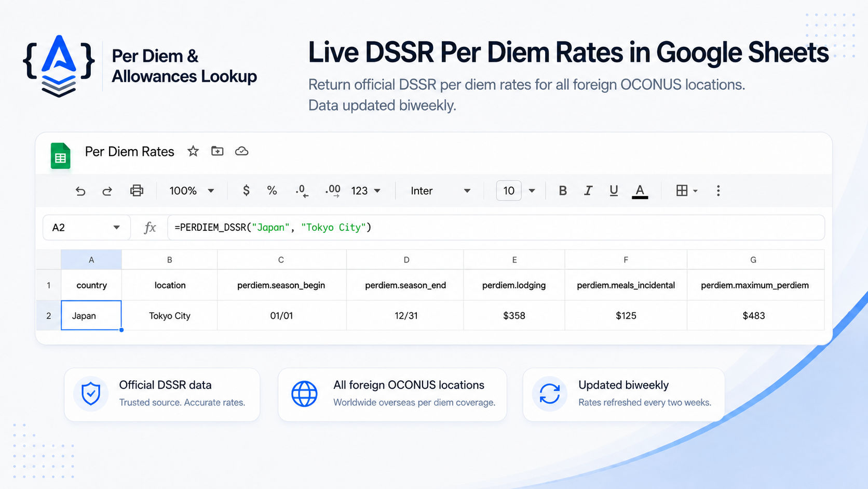This screenshot has height=489, width=868.
Task: Click the green Google Sheets logo
Action: (60, 156)
